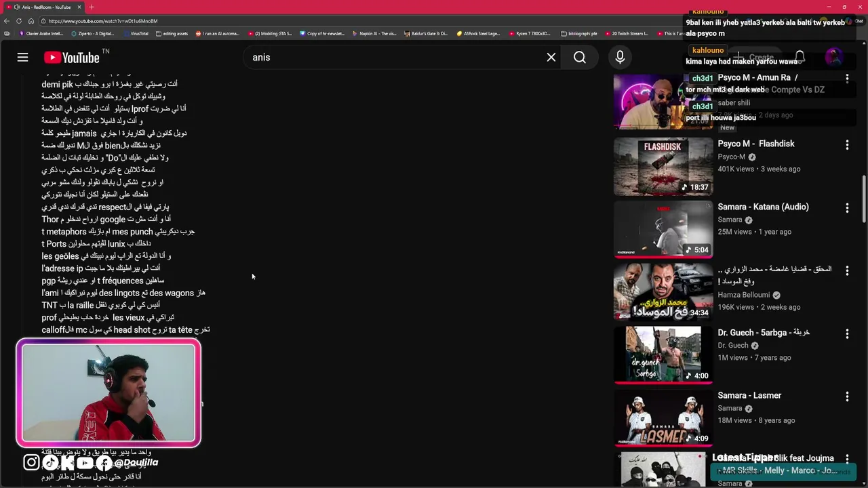Open the 20 Twitch Stream bookmark
Screen dimensions: 868x488
coord(627,33)
